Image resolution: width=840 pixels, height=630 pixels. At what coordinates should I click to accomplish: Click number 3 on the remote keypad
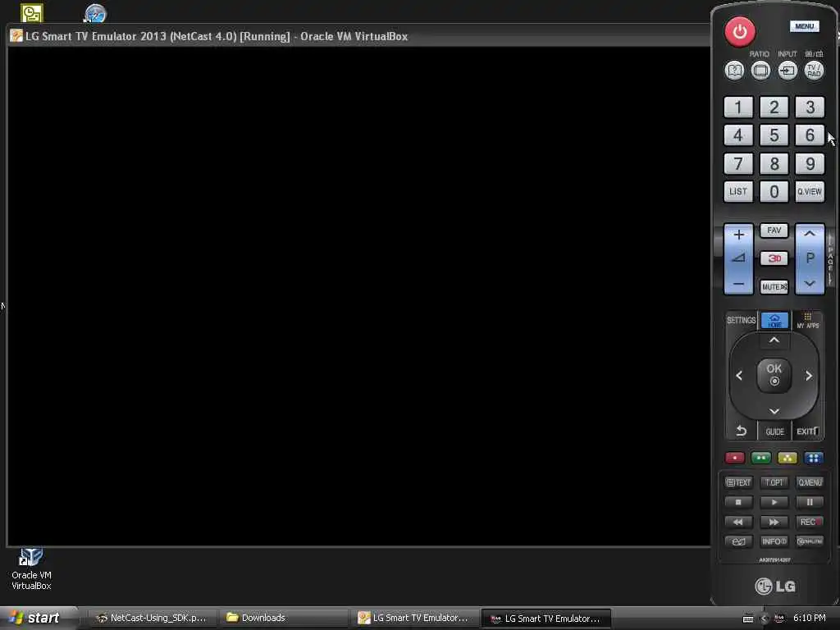click(x=810, y=107)
